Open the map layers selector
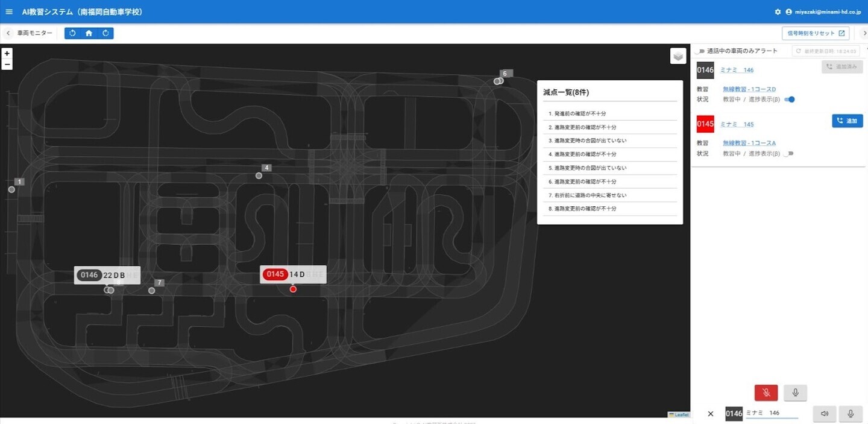This screenshot has height=424, width=868. coord(679,55)
